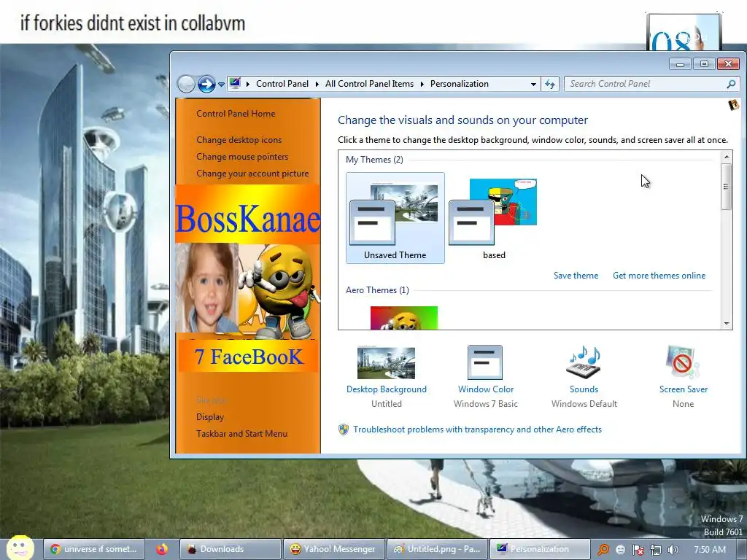This screenshot has height=560, width=747.
Task: Click the desktop gadget at top right
Action: click(x=684, y=31)
